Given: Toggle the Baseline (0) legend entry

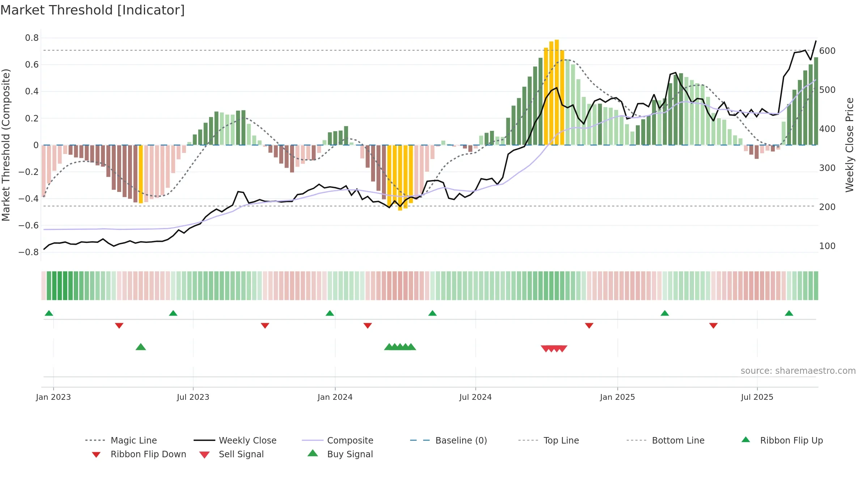Looking at the screenshot, I should pyautogui.click(x=448, y=440).
